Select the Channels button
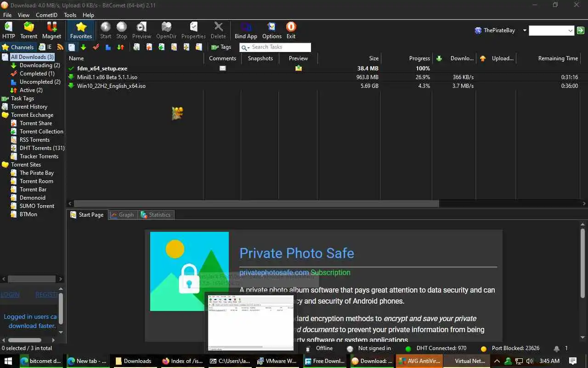 (x=18, y=47)
